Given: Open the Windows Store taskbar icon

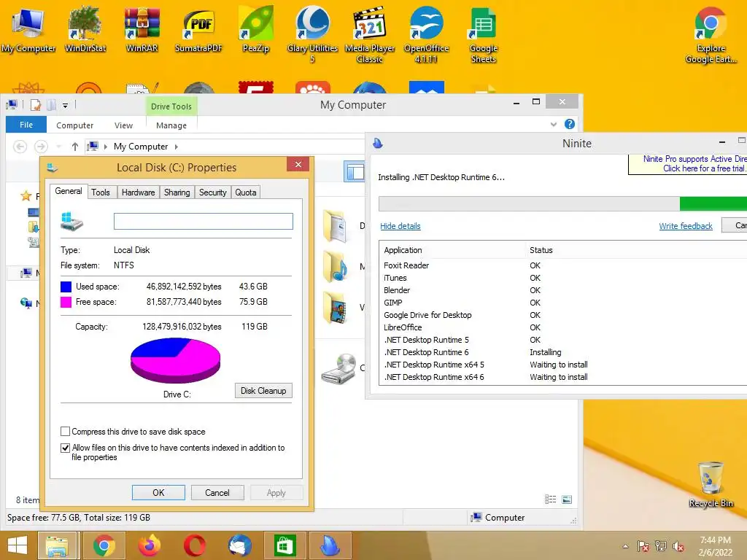Looking at the screenshot, I should click(x=285, y=545).
